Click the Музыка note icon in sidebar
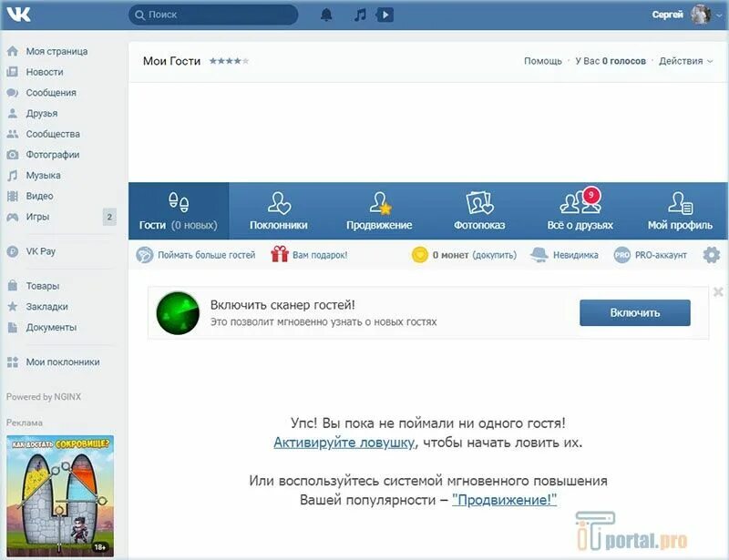Image resolution: width=729 pixels, height=560 pixels. click(13, 175)
